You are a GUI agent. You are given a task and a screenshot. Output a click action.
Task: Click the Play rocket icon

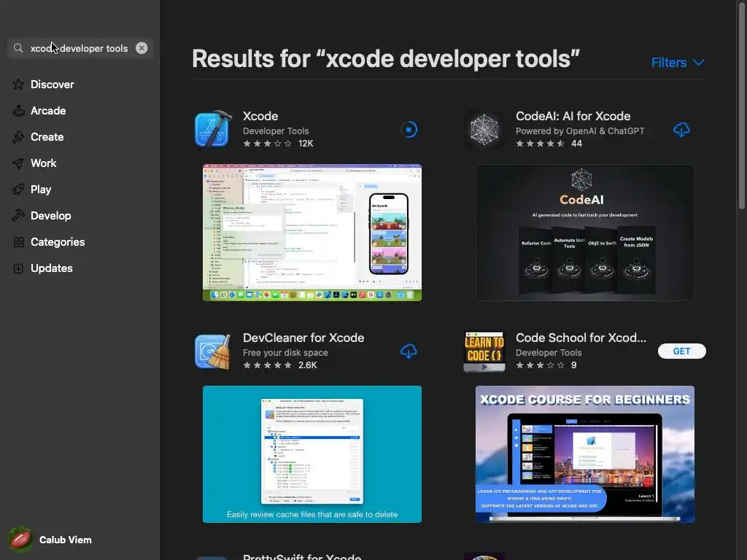coord(18,190)
